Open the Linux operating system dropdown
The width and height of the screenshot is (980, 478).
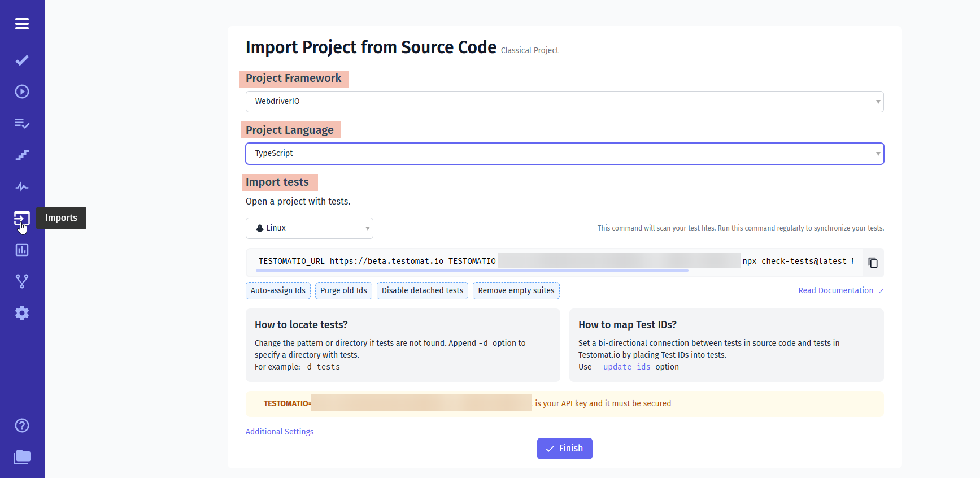click(x=309, y=228)
